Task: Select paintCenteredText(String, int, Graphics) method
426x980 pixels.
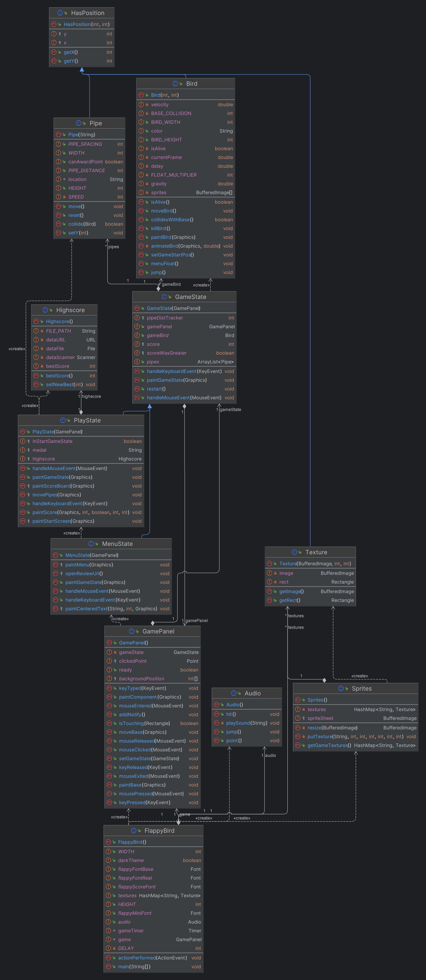Action: pos(111,609)
